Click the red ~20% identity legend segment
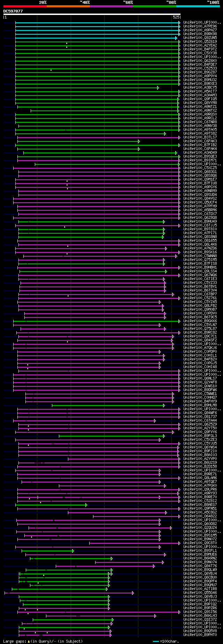Viewport: 223px width, 644px height. 25,6
